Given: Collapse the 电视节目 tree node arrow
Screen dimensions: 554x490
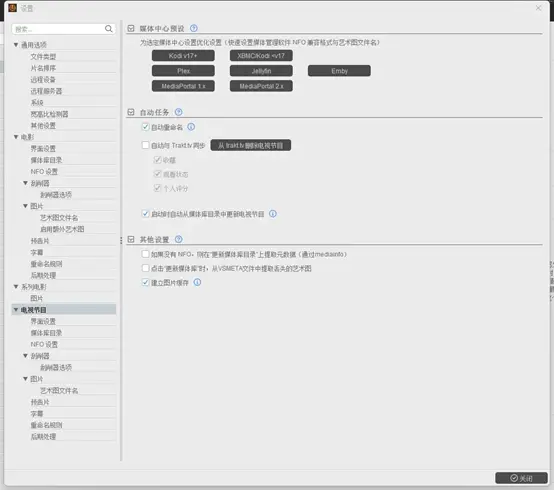Looking at the screenshot, I should 16,309.
